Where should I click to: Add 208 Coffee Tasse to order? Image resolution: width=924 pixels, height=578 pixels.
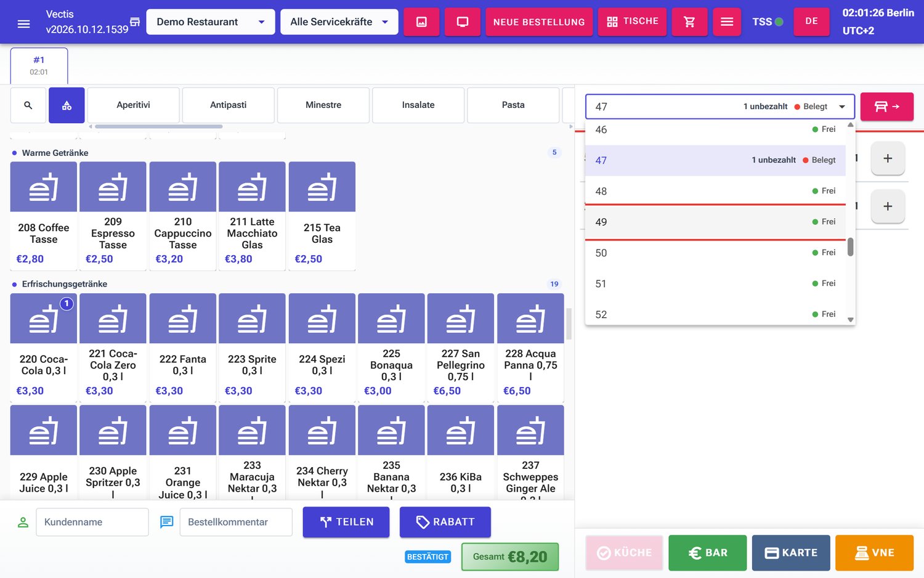(44, 216)
